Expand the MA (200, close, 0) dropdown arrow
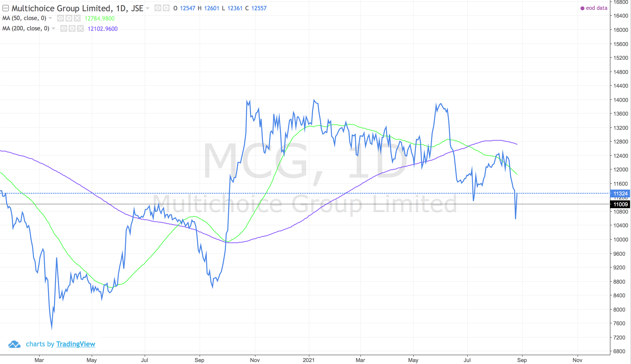 53,28
